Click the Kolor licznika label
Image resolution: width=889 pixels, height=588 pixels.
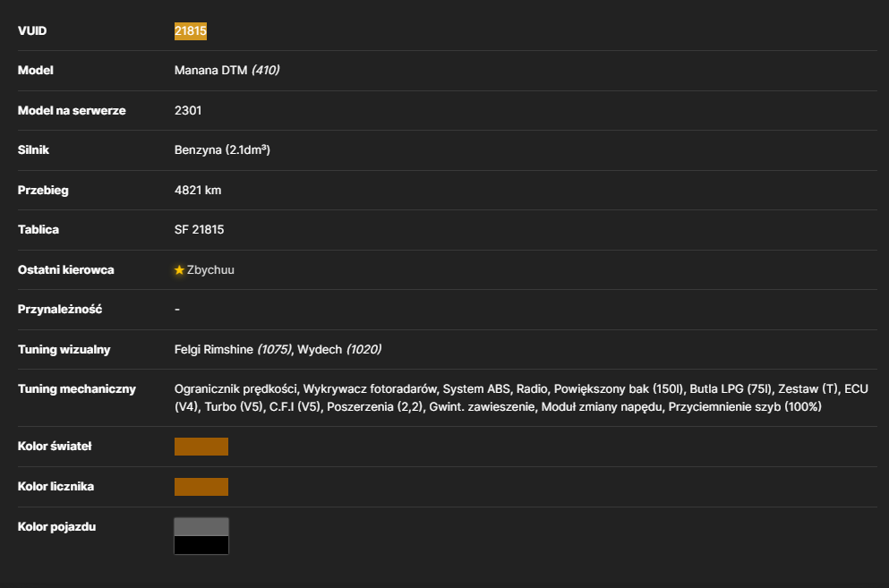tap(56, 487)
